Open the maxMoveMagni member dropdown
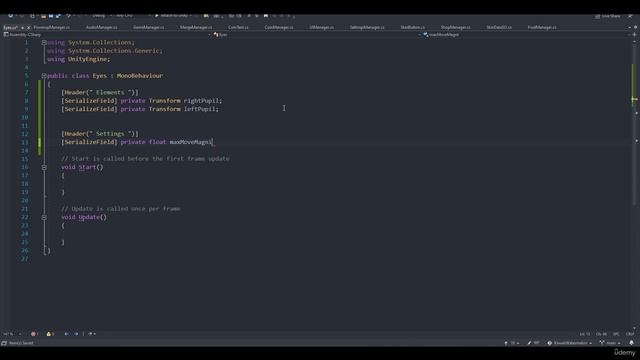The width and height of the screenshot is (640, 360). [x=527, y=35]
